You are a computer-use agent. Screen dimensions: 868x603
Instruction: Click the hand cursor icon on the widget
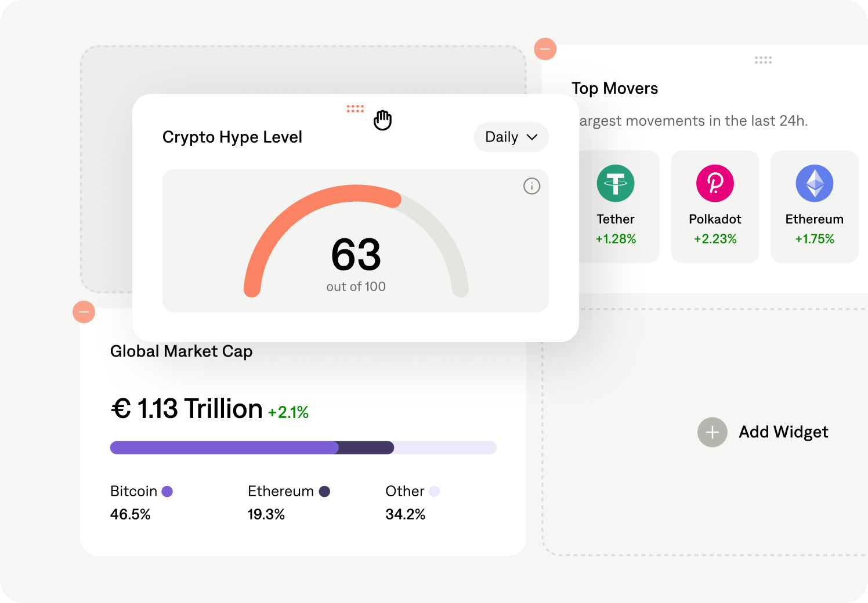[x=382, y=120]
